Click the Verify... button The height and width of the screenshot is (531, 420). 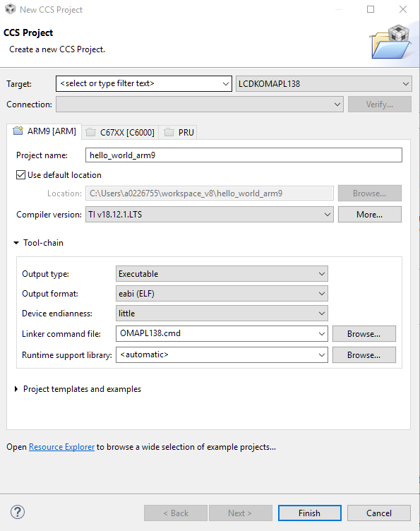point(380,105)
